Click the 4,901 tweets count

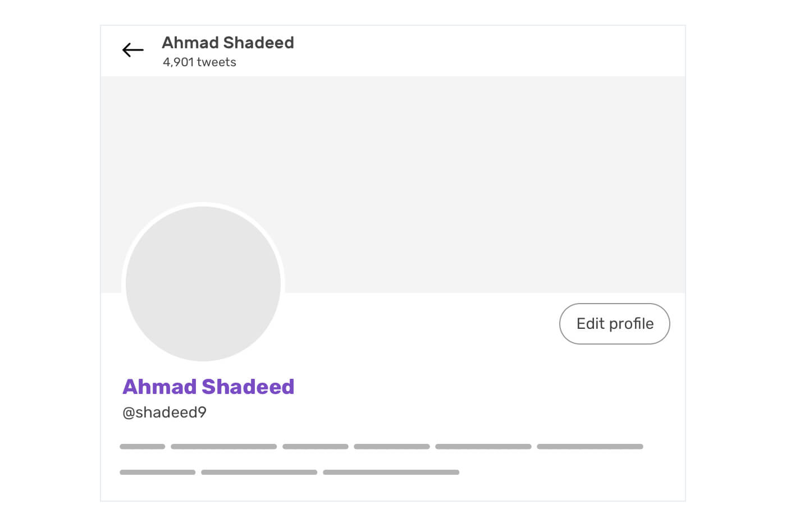tap(199, 62)
